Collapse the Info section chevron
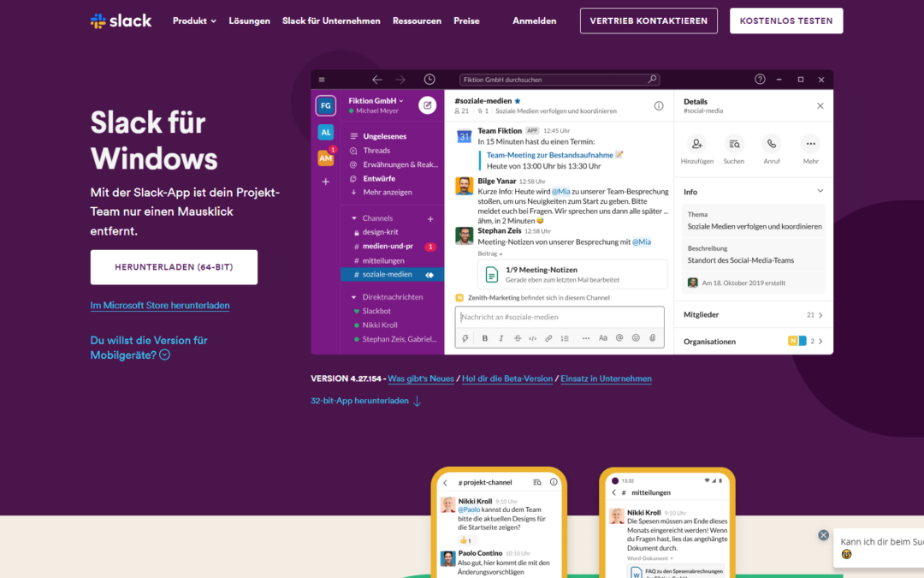This screenshot has width=924, height=578. click(x=820, y=191)
